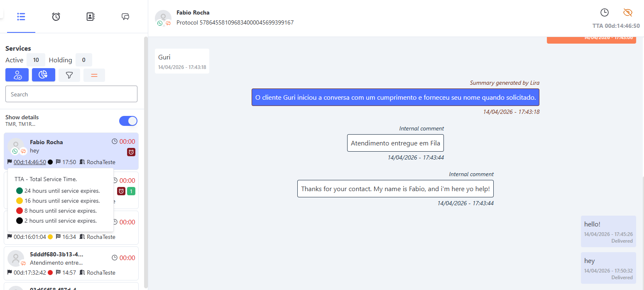Click the Protocol number in the header
Screen dimensions: 644x290
tap(235, 22)
